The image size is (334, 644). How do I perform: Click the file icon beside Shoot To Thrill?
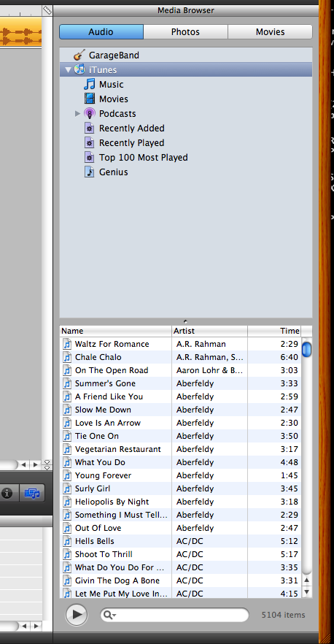point(67,554)
